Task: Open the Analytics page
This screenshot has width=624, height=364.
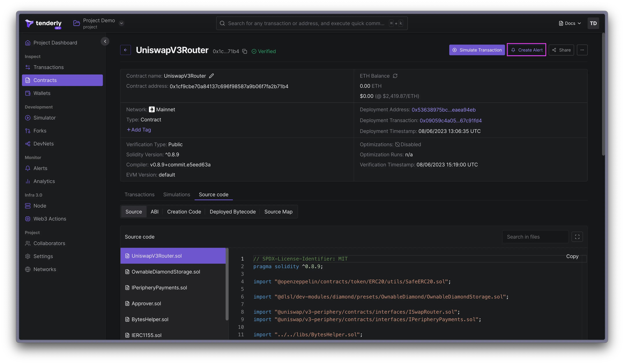Action: pos(62,181)
